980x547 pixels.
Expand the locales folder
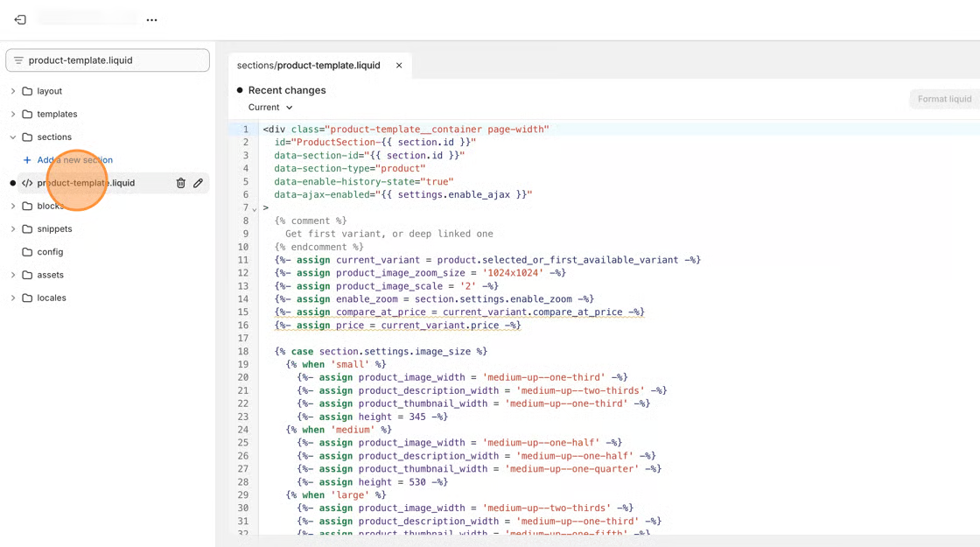click(x=13, y=298)
